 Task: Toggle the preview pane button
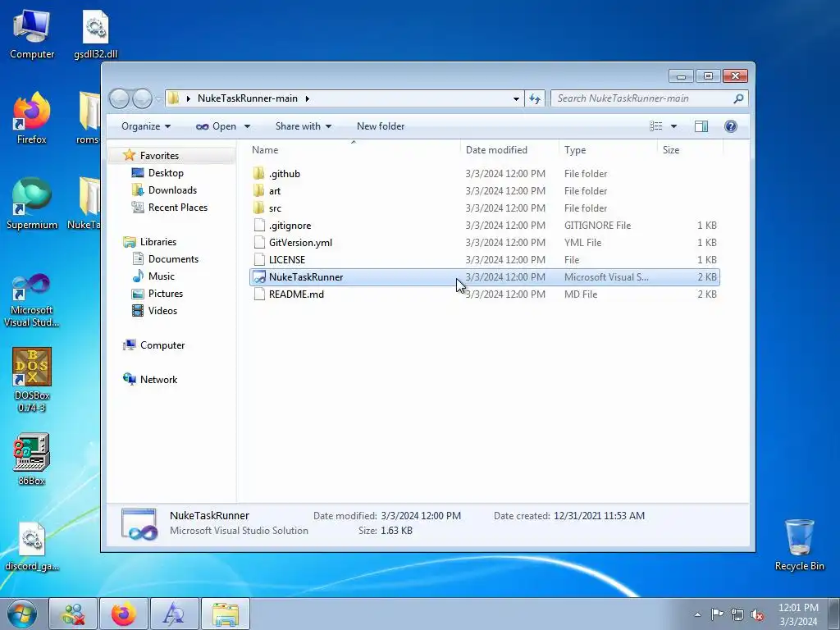tap(701, 126)
